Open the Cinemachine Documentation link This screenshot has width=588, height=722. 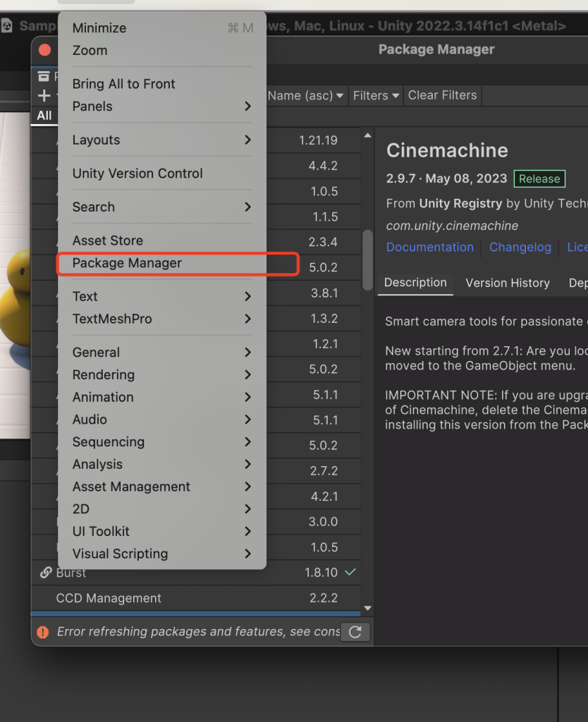tap(429, 247)
